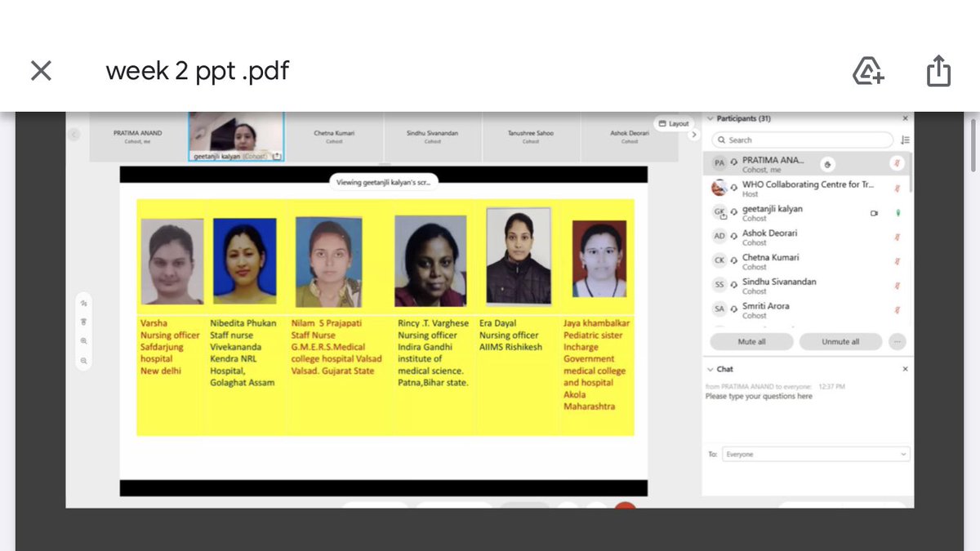The image size is (980, 551).
Task: Click Rincy .T. Varghese's photo on slide
Action: click(x=430, y=260)
